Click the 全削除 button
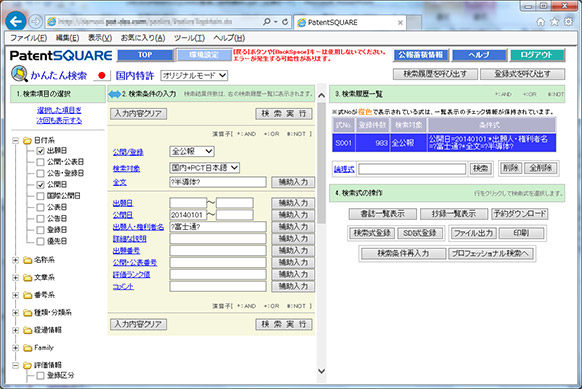Viewport: 582px width, 389px height. [x=540, y=168]
